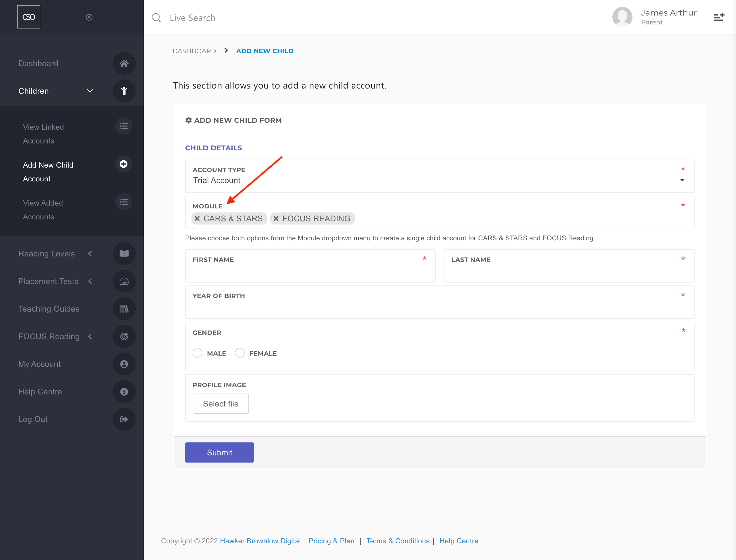Screen dimensions: 736x560
Task: Open the Terms & Conditions footer link
Action: click(x=398, y=541)
